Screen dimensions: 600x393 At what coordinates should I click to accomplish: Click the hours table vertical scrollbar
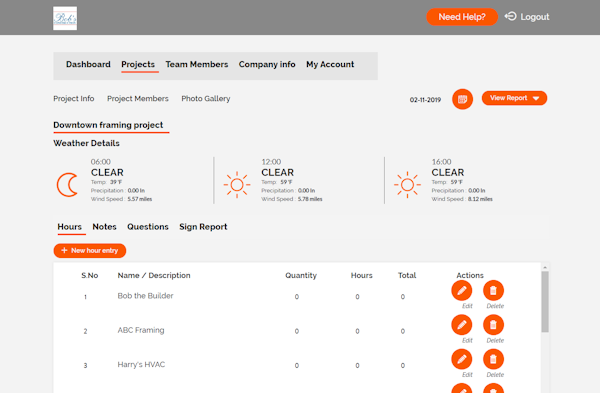pos(545,302)
